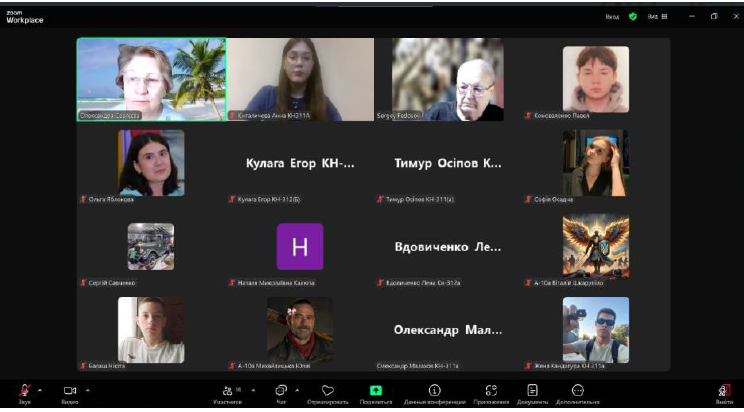Click muted mic icon beside А-10а Михайлицька Юлія
This screenshot has width=744, height=412.
point(232,366)
